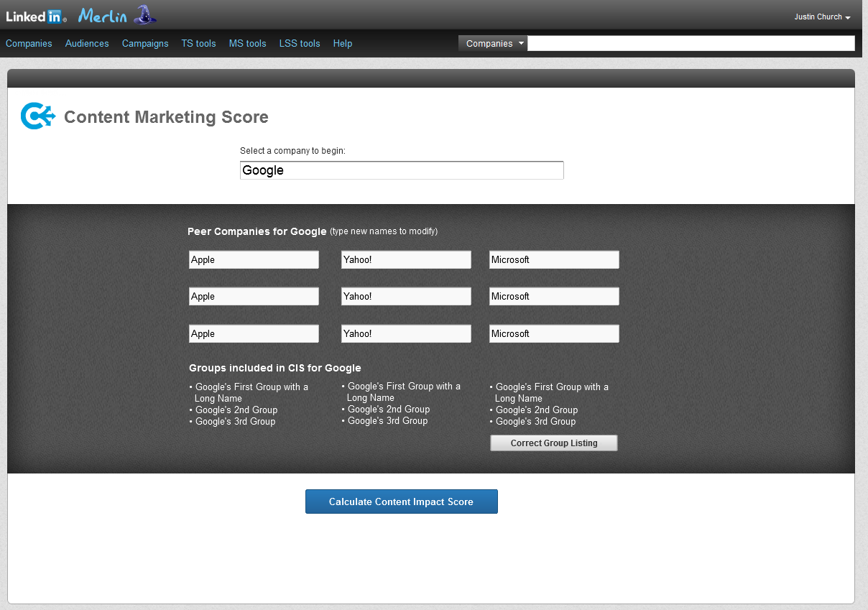Open the LSS tools menu
Viewport: 868px width, 610px height.
pyautogui.click(x=300, y=44)
